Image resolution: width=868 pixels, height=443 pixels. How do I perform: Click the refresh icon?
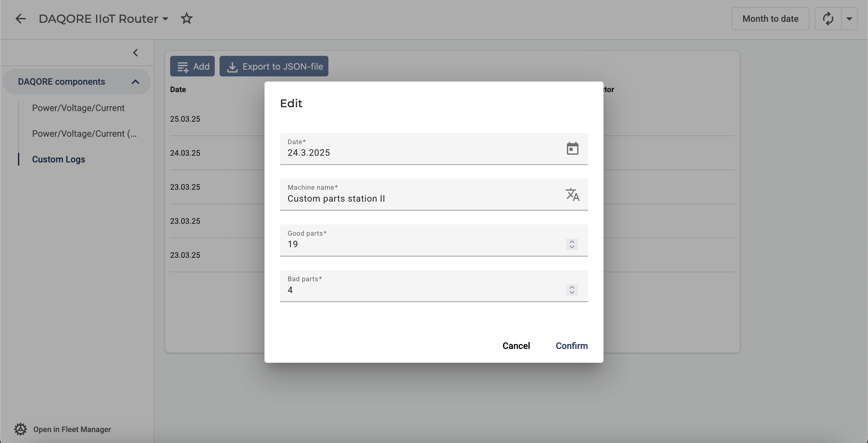pos(828,19)
